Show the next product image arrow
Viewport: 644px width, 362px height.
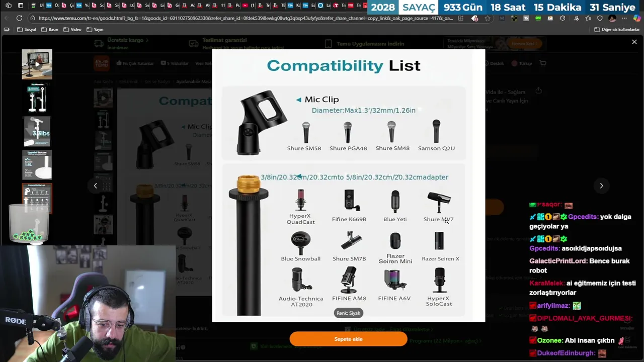pyautogui.click(x=601, y=186)
